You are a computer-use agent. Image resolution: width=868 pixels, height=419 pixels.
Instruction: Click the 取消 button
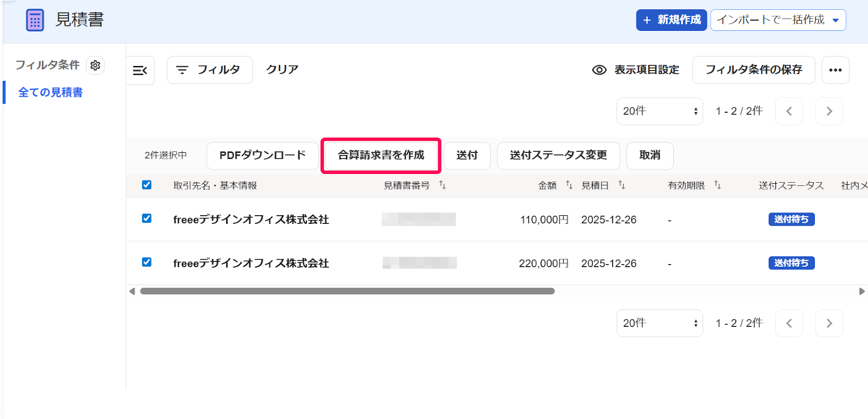[650, 156]
